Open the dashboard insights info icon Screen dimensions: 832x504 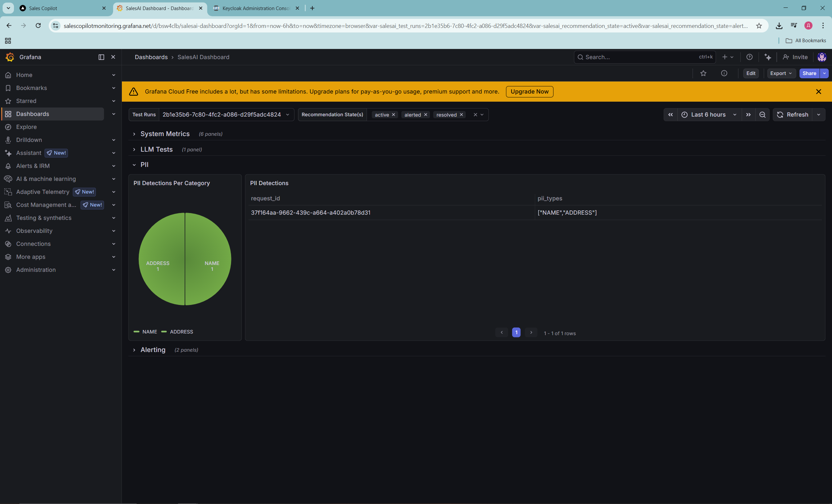click(724, 73)
